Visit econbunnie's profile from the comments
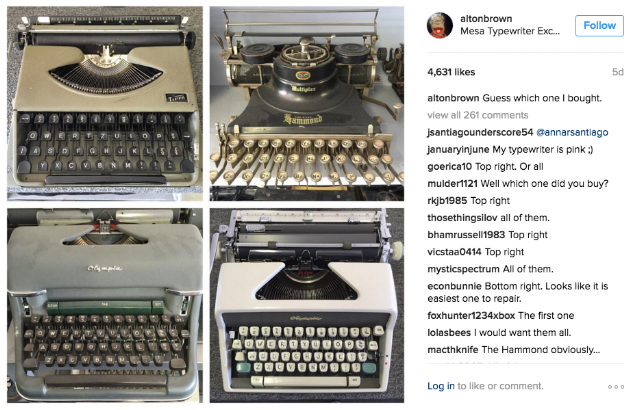Image resolution: width=640 pixels, height=410 pixels. click(454, 286)
